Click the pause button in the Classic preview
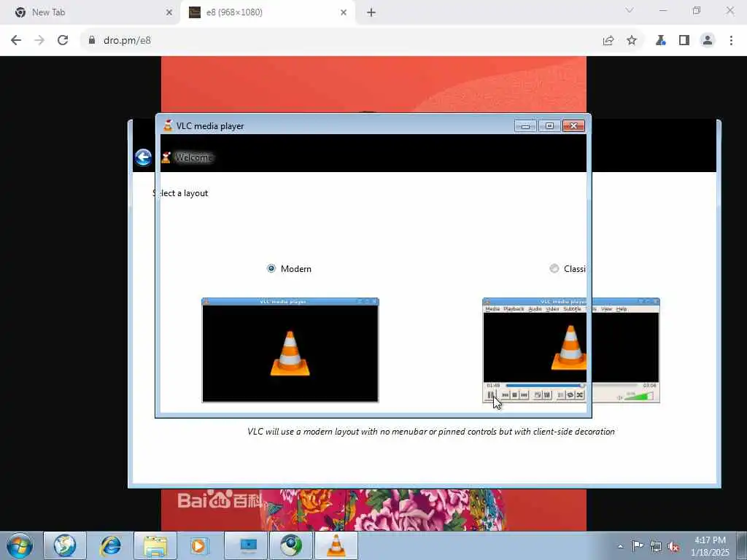Screen dimensions: 747x560 point(491,394)
